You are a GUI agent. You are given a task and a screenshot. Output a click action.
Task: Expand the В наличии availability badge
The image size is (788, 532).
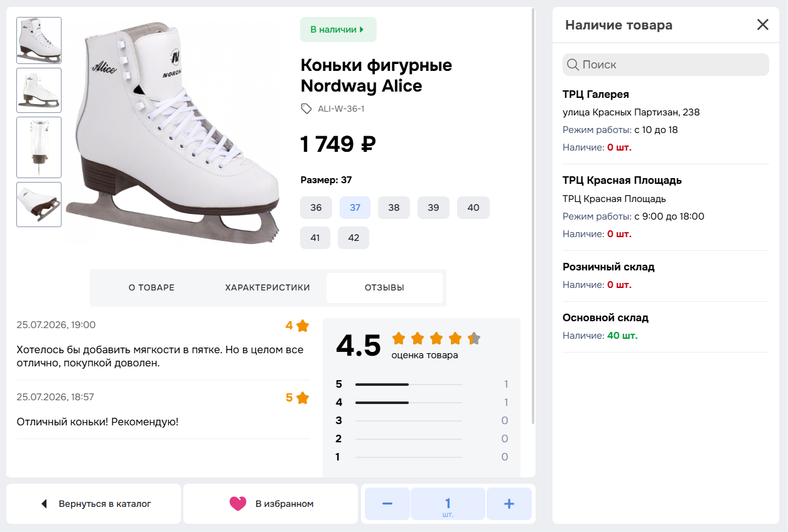[x=338, y=29]
